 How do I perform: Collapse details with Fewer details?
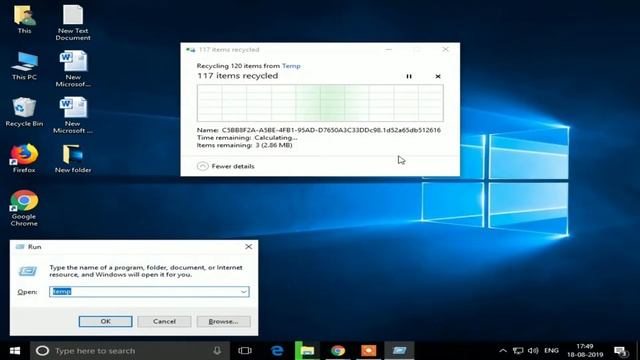tap(226, 166)
